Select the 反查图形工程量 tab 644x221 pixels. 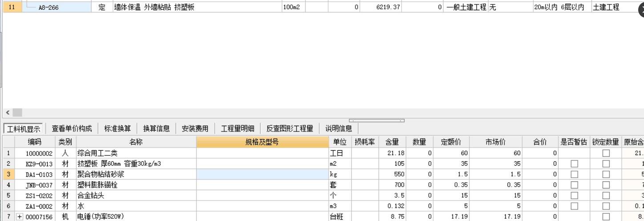[290, 129]
